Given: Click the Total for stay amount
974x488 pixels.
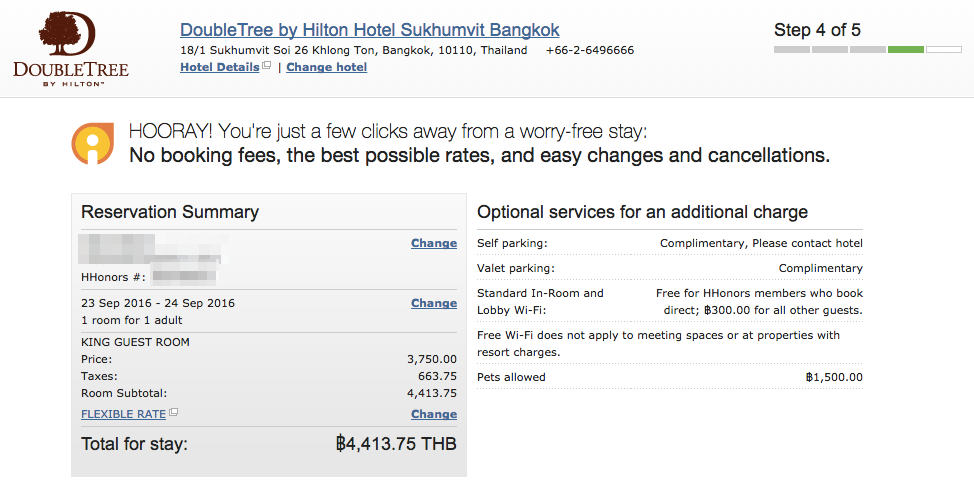Looking at the screenshot, I should click(396, 444).
